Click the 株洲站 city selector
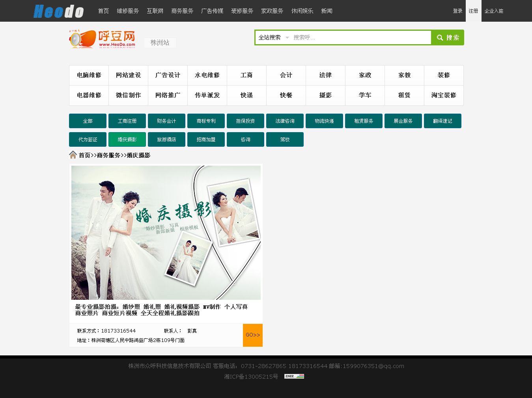The width and height of the screenshot is (532, 398). click(160, 43)
